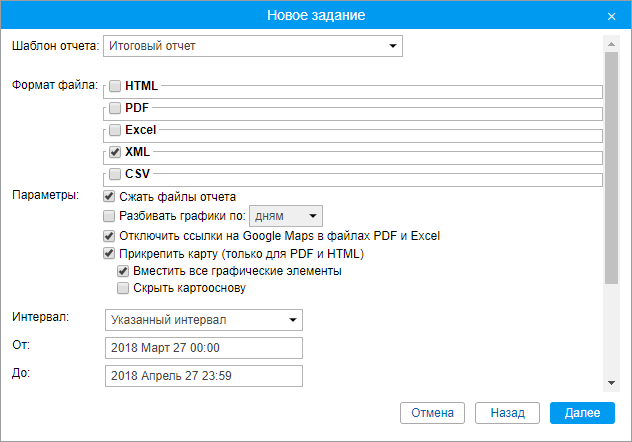Close the Новое задание dialog

[611, 16]
